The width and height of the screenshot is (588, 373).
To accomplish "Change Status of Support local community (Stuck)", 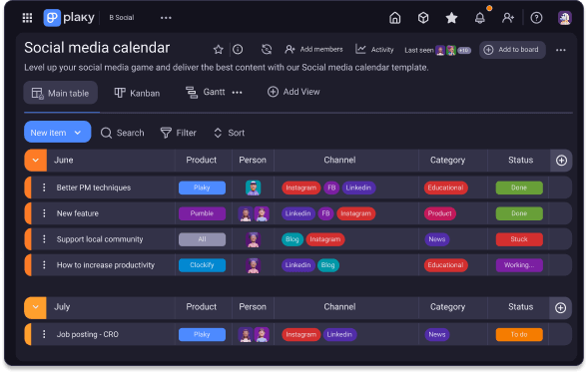I will point(519,239).
